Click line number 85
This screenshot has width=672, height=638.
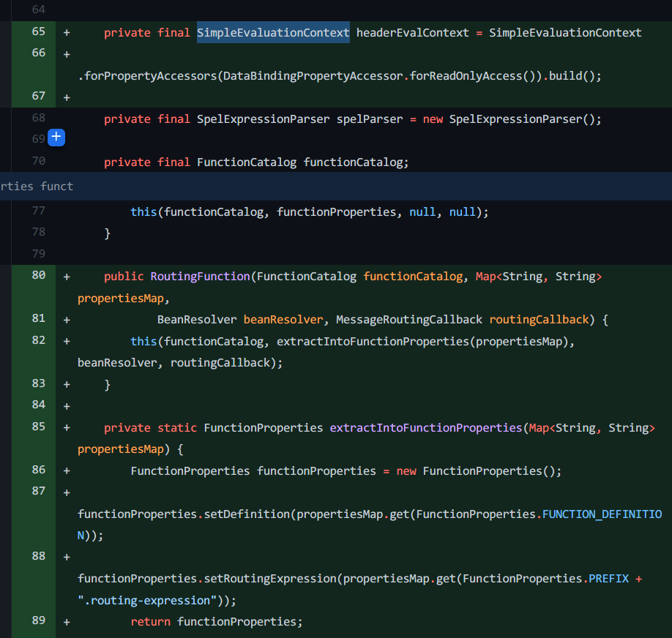coord(39,427)
